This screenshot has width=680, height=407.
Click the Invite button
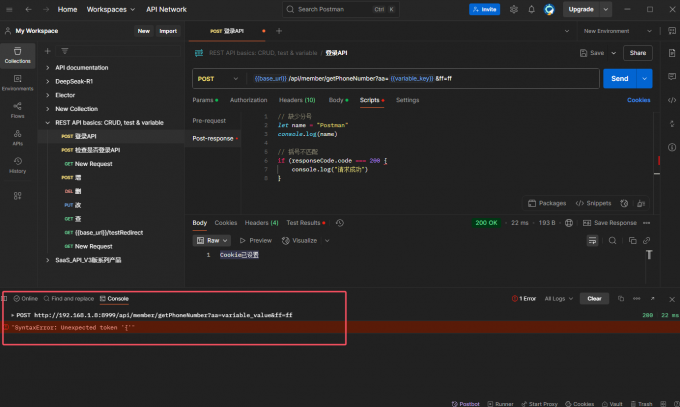coord(484,9)
